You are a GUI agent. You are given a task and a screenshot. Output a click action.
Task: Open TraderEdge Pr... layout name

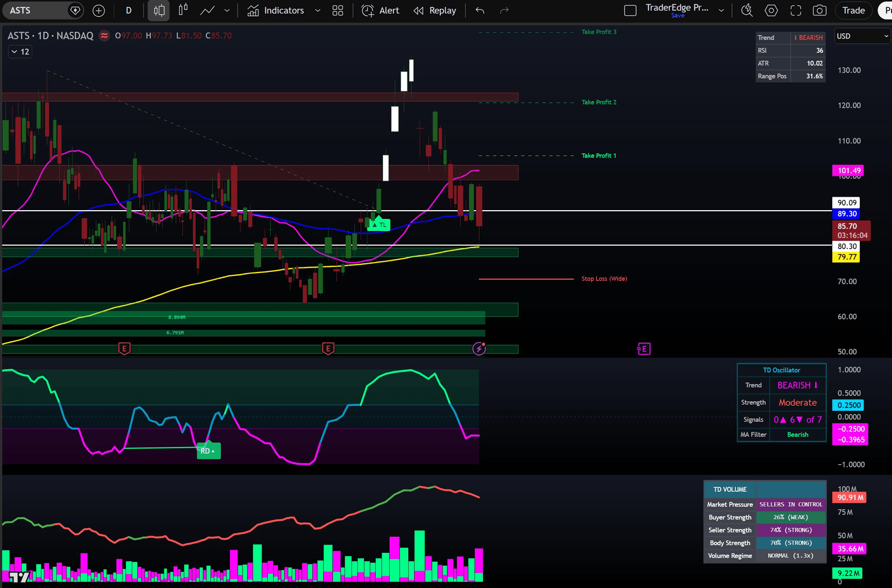click(x=677, y=7)
